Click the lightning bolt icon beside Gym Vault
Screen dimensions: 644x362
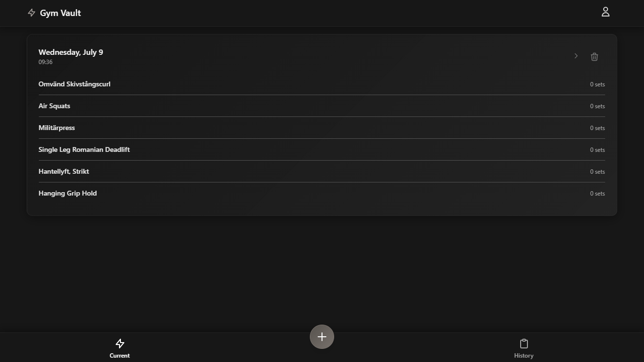32,13
